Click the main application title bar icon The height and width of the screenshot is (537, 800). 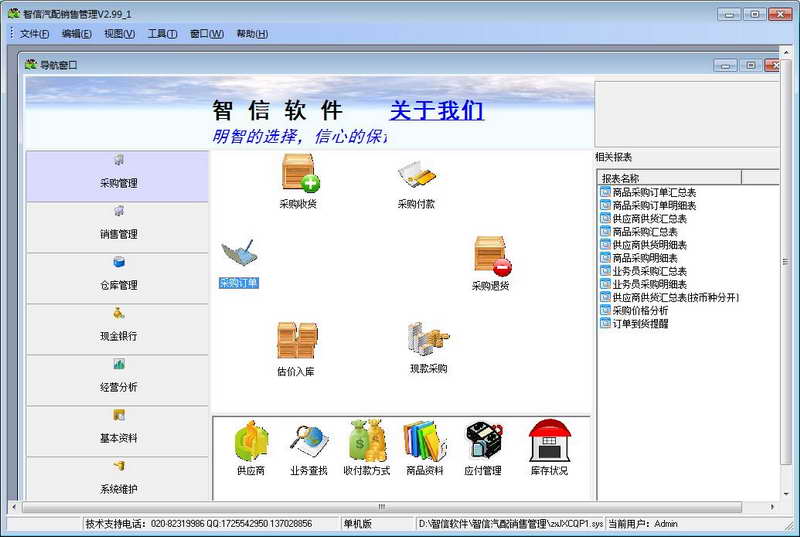14,14
